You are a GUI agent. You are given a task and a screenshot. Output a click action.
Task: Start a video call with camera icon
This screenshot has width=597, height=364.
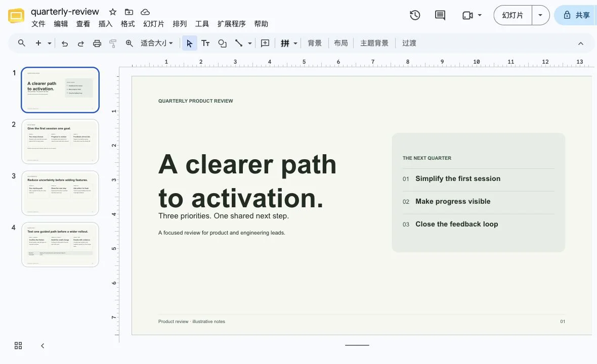tap(467, 15)
